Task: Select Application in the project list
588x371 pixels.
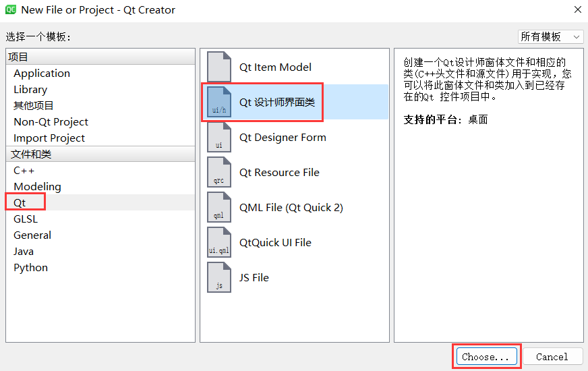Action: [x=42, y=73]
